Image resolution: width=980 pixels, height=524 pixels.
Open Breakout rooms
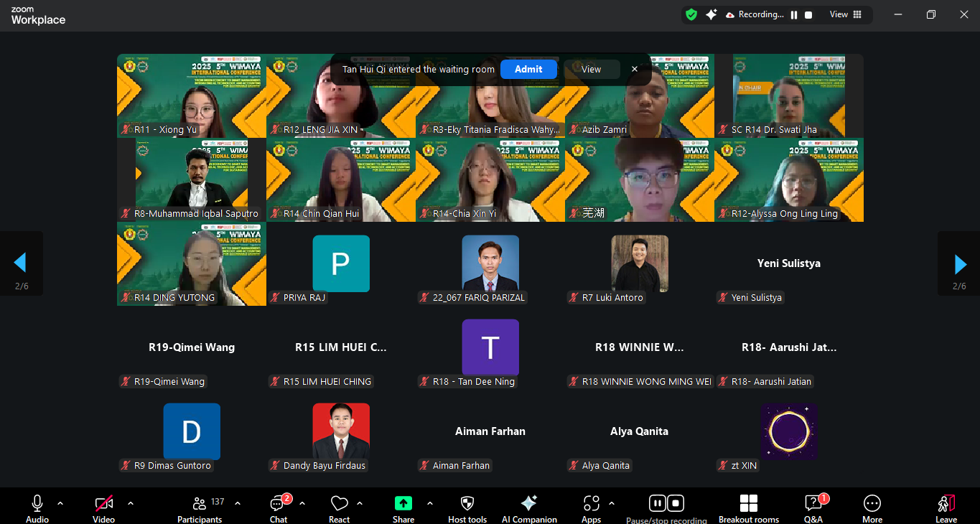[x=749, y=505]
